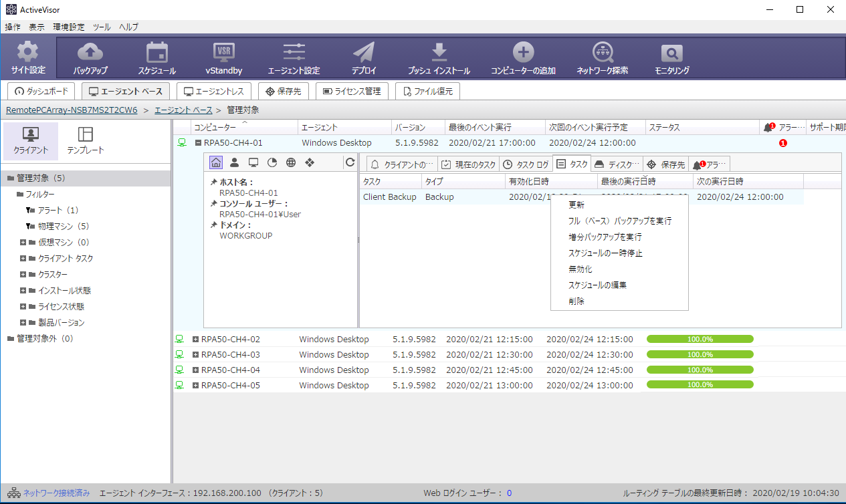Expand the クライアント タスク tree node

click(x=23, y=259)
